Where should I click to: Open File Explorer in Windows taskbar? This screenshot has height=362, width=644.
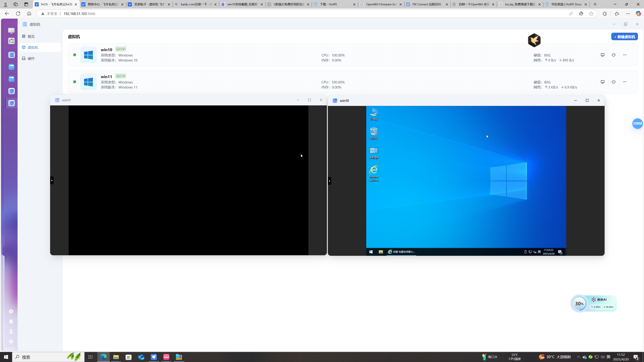(116, 357)
